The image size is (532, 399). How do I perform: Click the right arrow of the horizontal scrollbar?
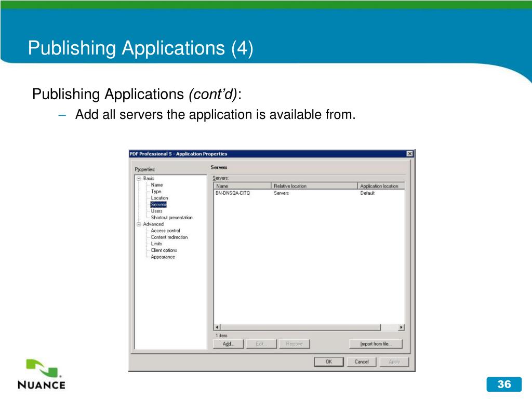pos(402,327)
